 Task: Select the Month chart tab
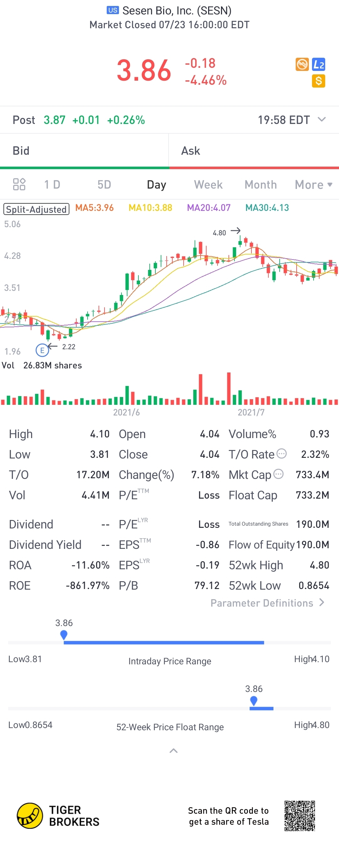click(261, 185)
